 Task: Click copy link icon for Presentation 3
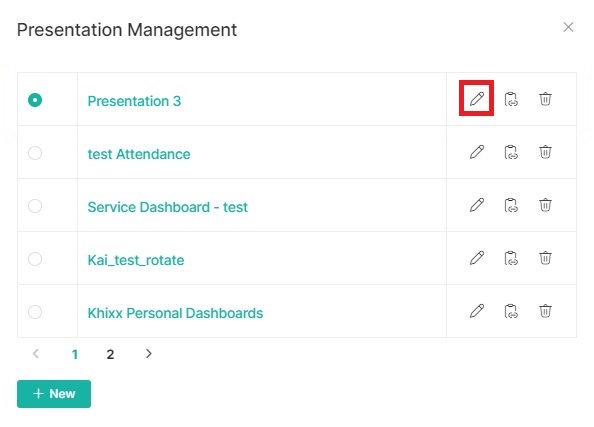(511, 99)
